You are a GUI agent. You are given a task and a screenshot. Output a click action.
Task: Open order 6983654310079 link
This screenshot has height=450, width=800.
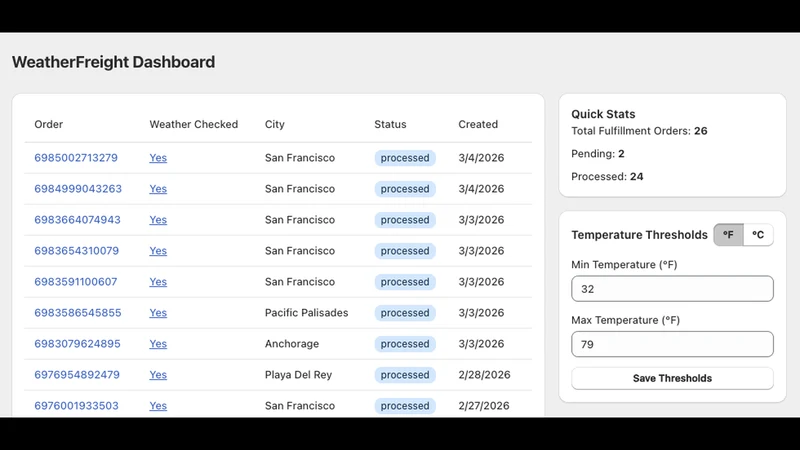(x=77, y=251)
